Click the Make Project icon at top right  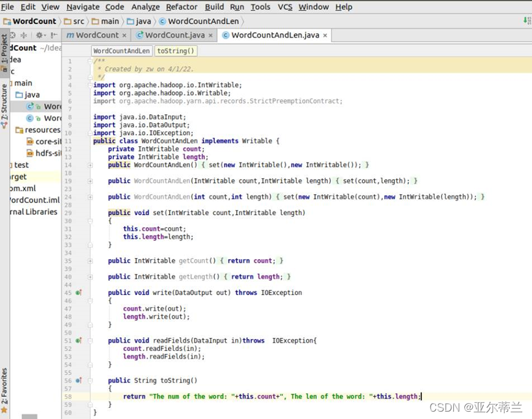pos(528,21)
